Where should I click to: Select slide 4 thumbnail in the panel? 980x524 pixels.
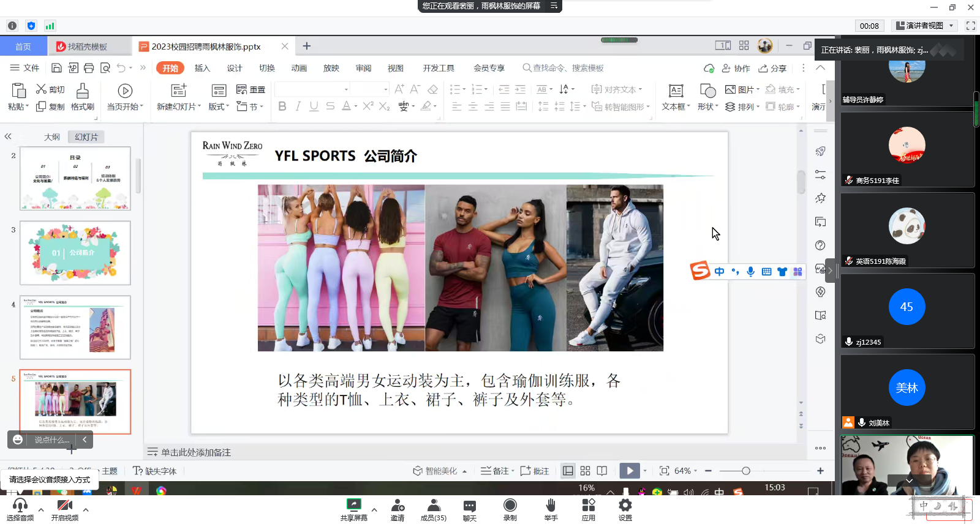(75, 327)
